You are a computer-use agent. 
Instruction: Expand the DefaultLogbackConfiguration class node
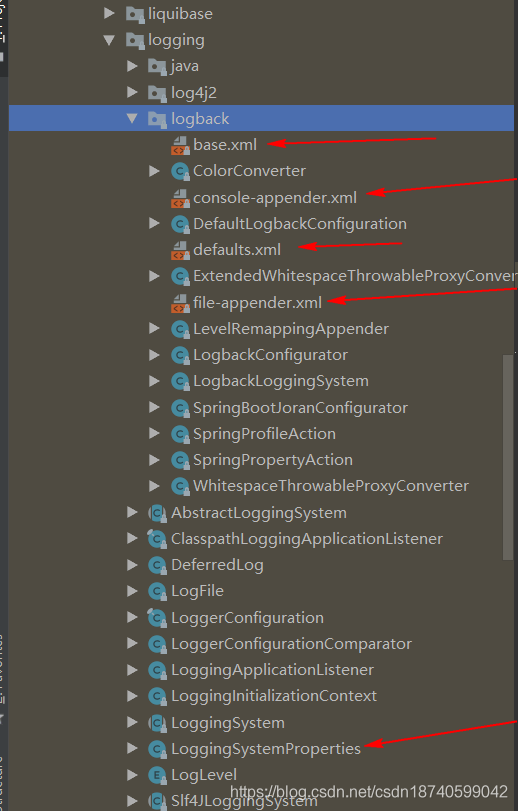(x=155, y=223)
